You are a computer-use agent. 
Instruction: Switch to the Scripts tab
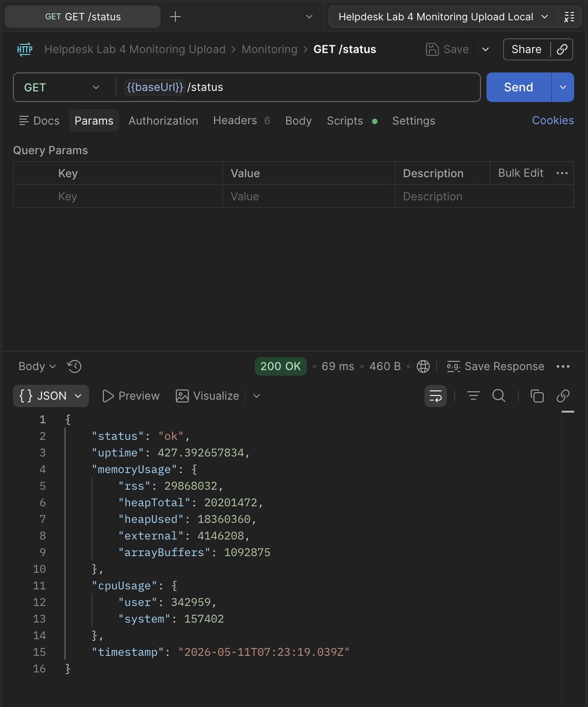[x=352, y=121]
